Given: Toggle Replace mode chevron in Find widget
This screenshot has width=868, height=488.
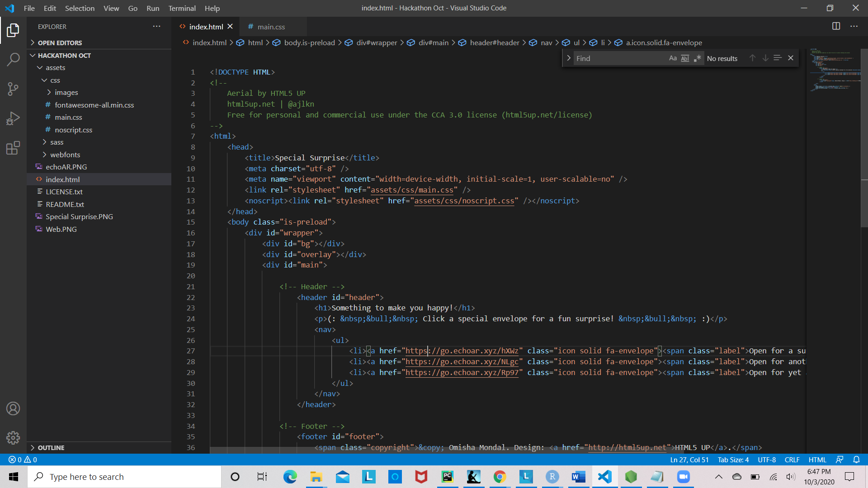Looking at the screenshot, I should pos(568,58).
